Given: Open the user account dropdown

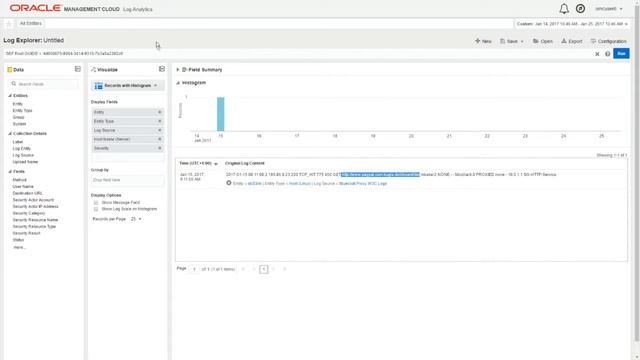Looking at the screenshot, I should tap(609, 9).
